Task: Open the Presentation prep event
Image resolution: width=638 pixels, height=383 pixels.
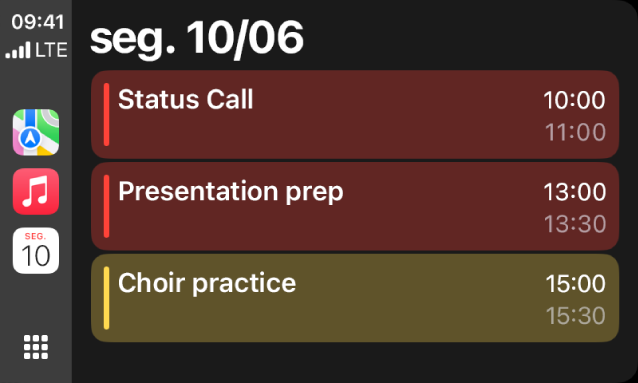Action: click(x=355, y=206)
